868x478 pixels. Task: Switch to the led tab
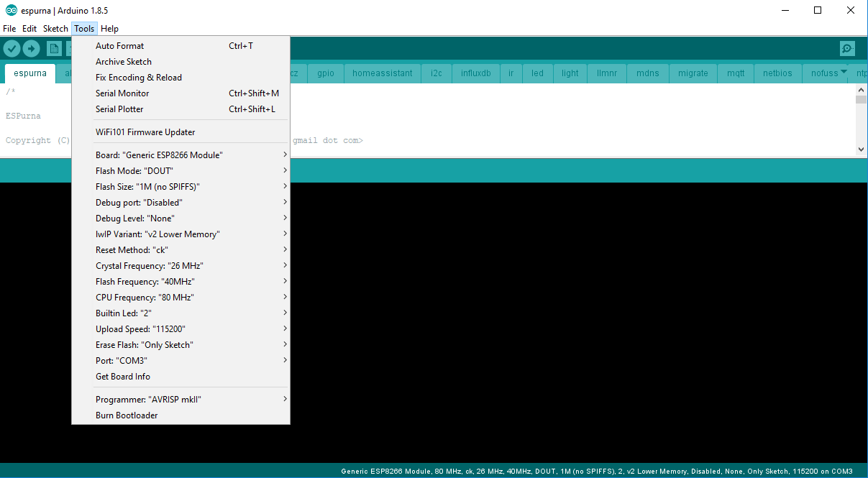pyautogui.click(x=537, y=73)
